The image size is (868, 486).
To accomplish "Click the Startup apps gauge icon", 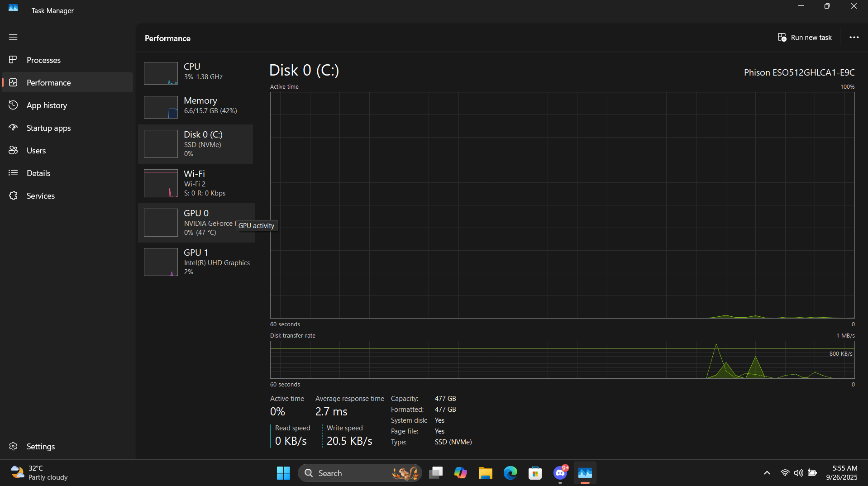I will point(13,128).
